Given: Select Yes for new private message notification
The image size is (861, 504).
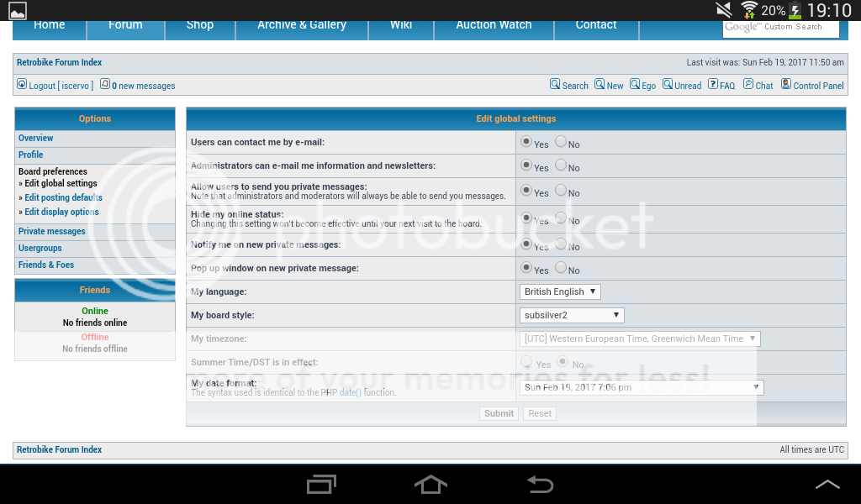Looking at the screenshot, I should click(526, 244).
